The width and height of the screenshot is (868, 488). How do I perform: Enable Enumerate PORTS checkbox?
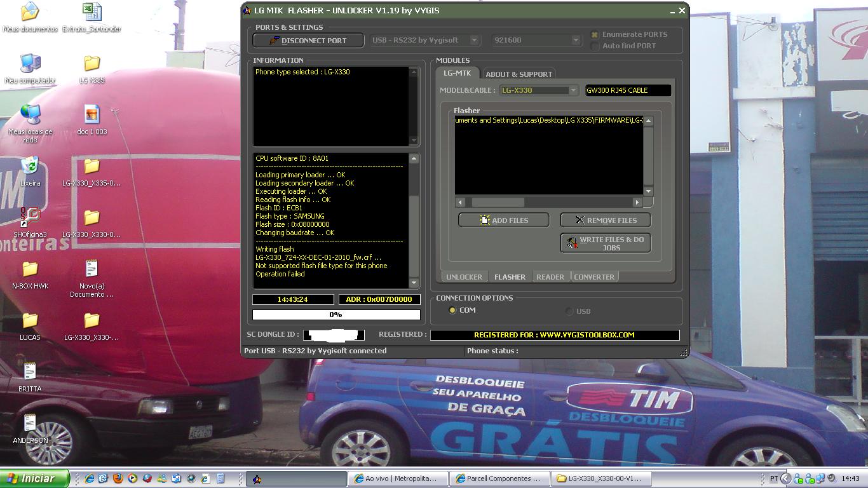[595, 34]
